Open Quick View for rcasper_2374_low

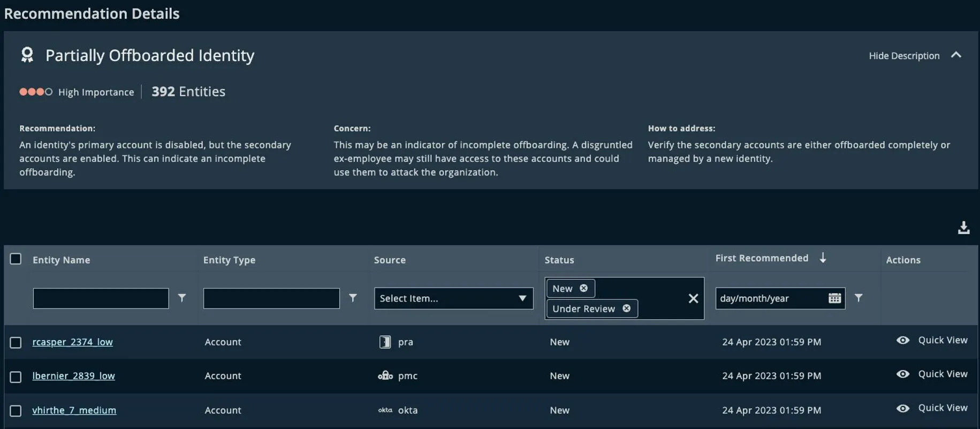(943, 340)
